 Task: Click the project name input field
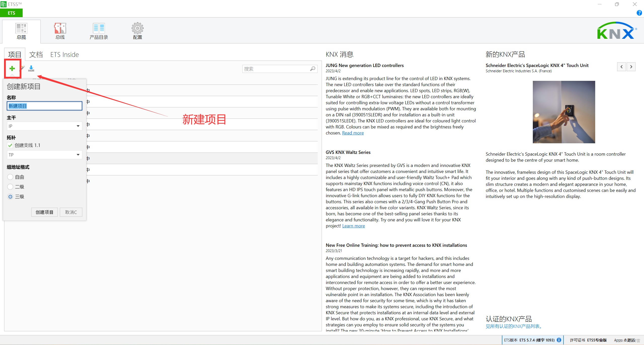click(x=45, y=106)
